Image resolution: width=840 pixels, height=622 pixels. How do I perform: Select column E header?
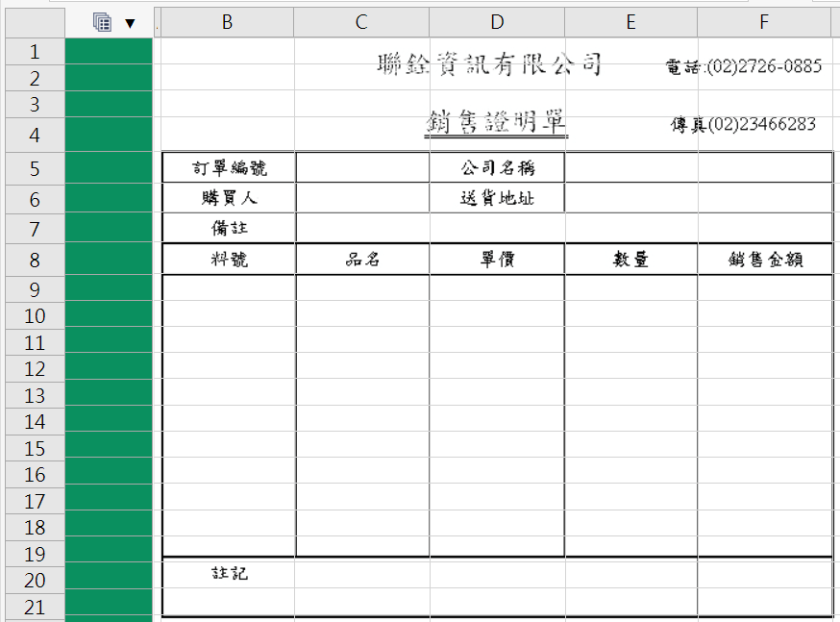(x=631, y=22)
